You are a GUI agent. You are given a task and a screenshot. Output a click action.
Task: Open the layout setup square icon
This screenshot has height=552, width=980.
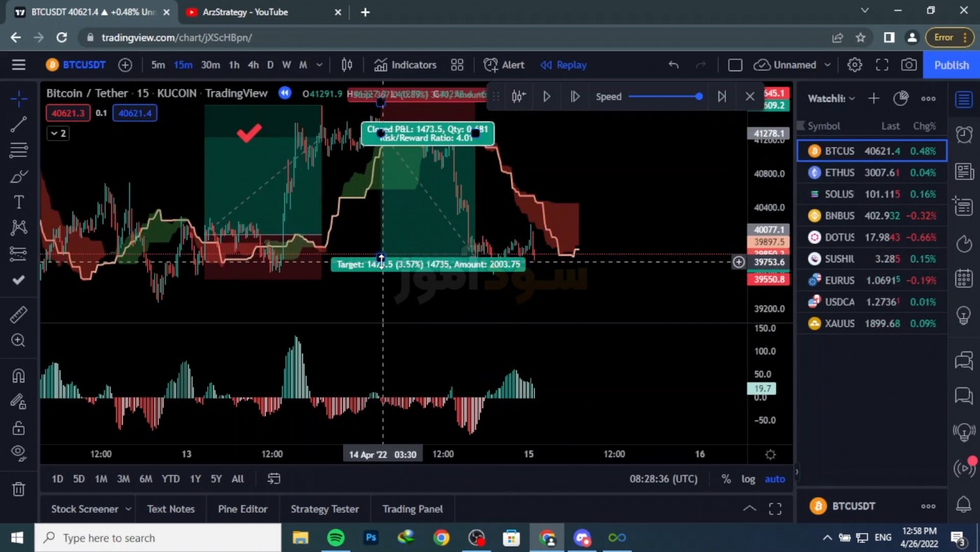click(x=735, y=65)
